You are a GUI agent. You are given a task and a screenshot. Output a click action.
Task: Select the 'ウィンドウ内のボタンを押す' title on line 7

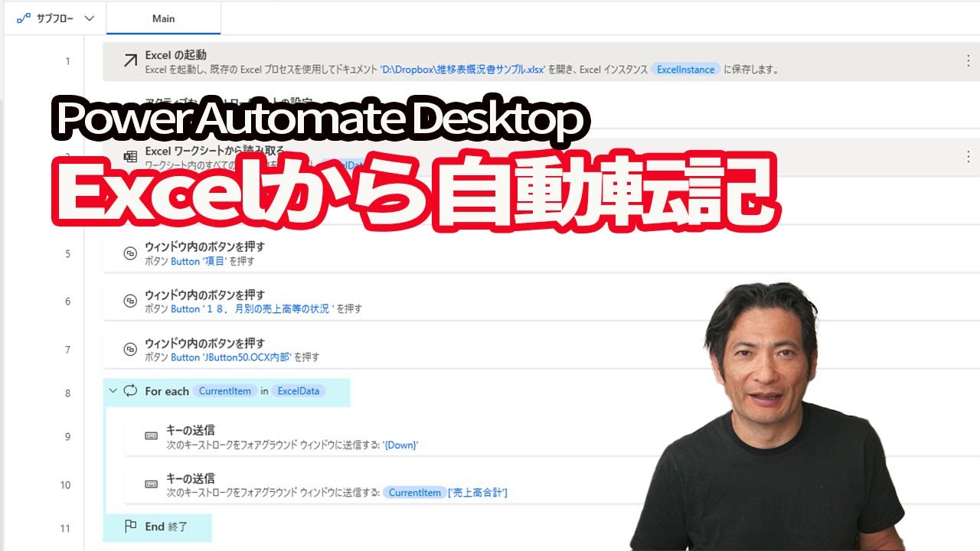pyautogui.click(x=205, y=344)
